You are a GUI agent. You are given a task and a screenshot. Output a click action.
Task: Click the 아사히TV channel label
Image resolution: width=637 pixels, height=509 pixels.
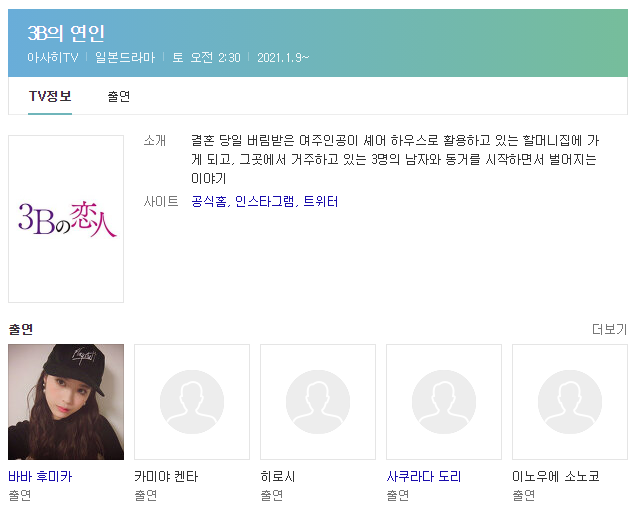tap(53, 57)
